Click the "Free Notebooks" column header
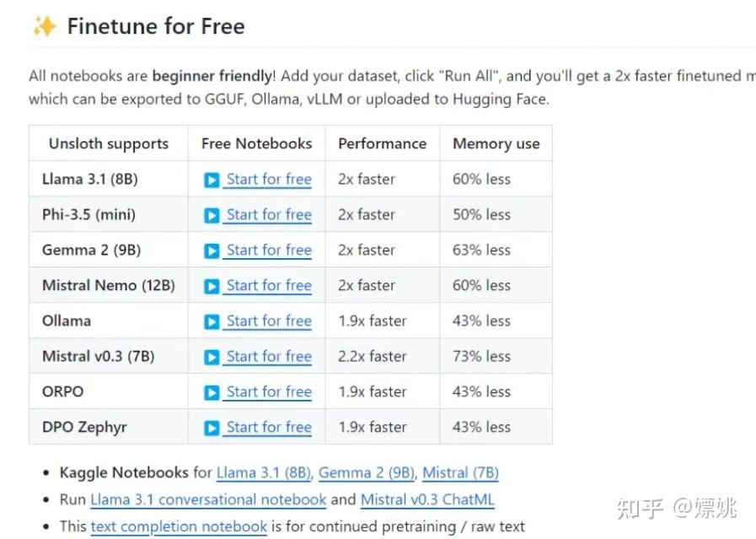This screenshot has height=539, width=756. [256, 143]
